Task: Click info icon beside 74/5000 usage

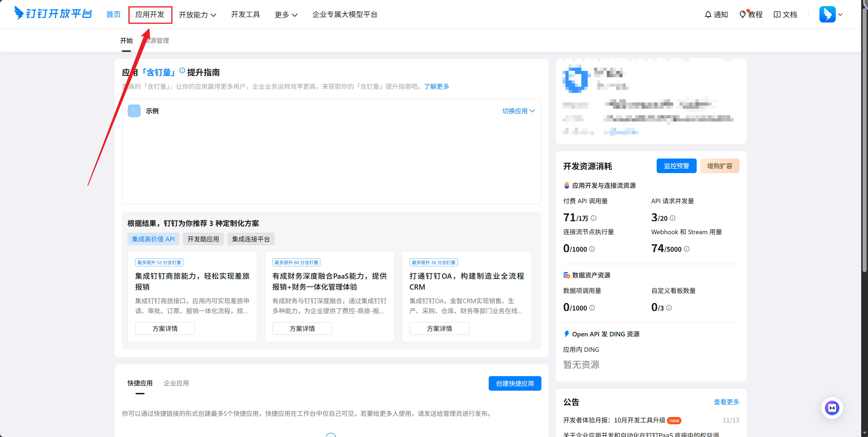Action: [687, 249]
